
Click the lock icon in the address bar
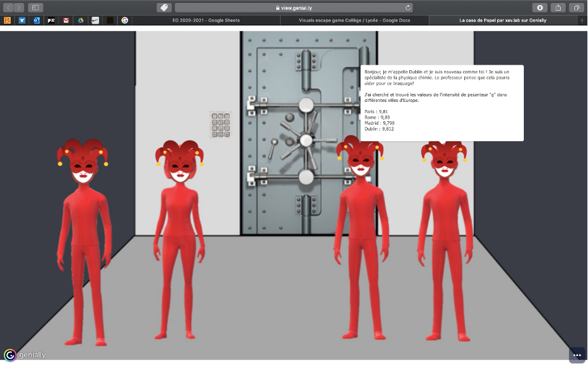pos(278,7)
